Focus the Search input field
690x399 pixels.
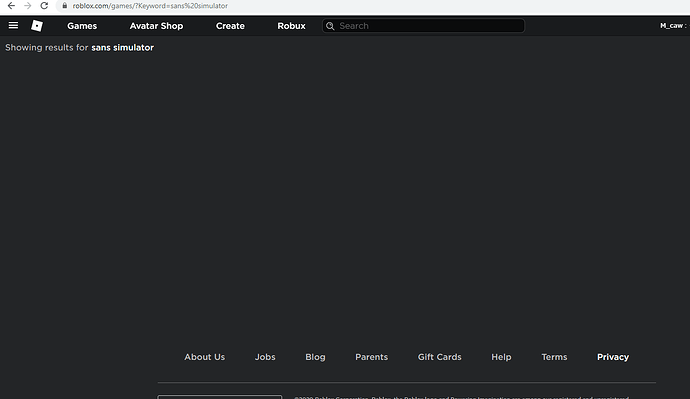(x=423, y=26)
